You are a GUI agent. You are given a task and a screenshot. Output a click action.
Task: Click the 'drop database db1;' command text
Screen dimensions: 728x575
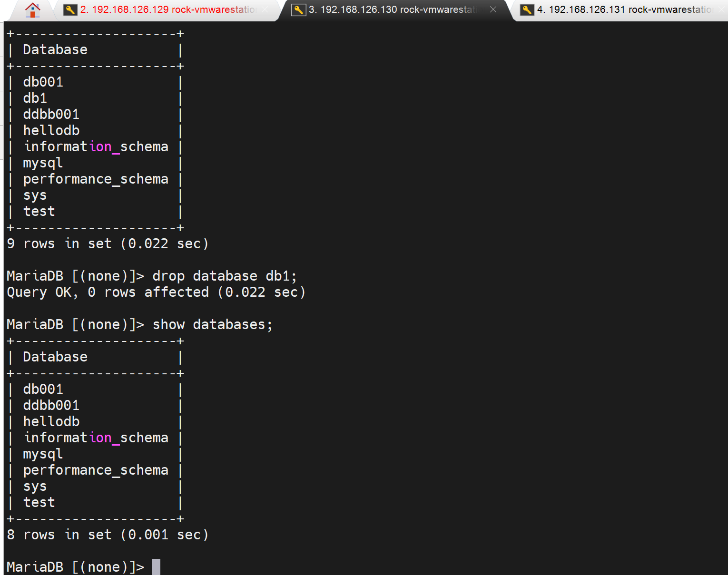click(x=224, y=276)
